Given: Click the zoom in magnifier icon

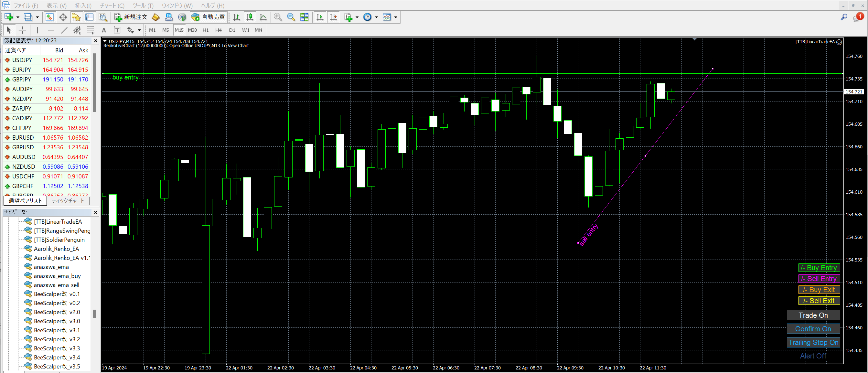Looking at the screenshot, I should [x=278, y=17].
